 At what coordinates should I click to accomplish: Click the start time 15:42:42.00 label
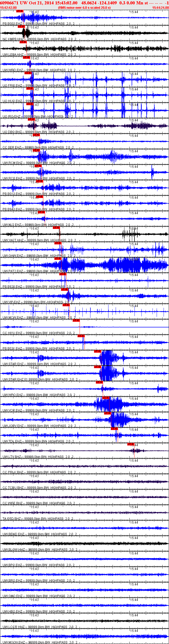(x=9, y=8)
